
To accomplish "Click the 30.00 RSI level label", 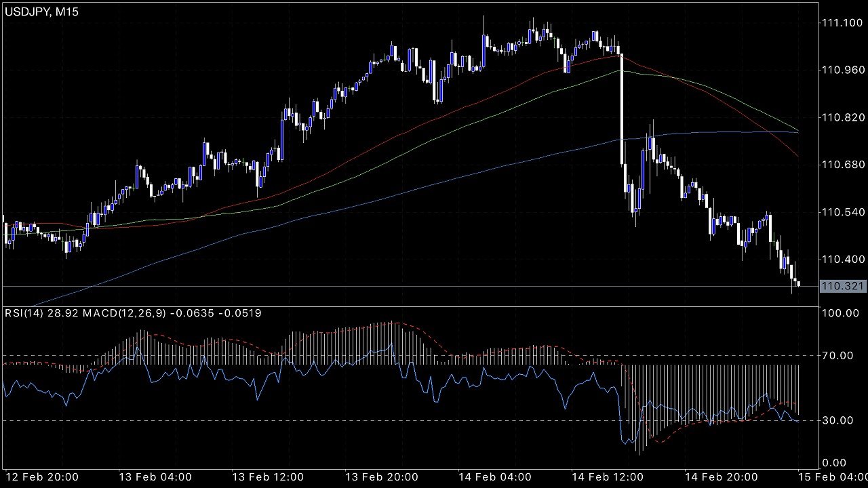I will [x=838, y=420].
